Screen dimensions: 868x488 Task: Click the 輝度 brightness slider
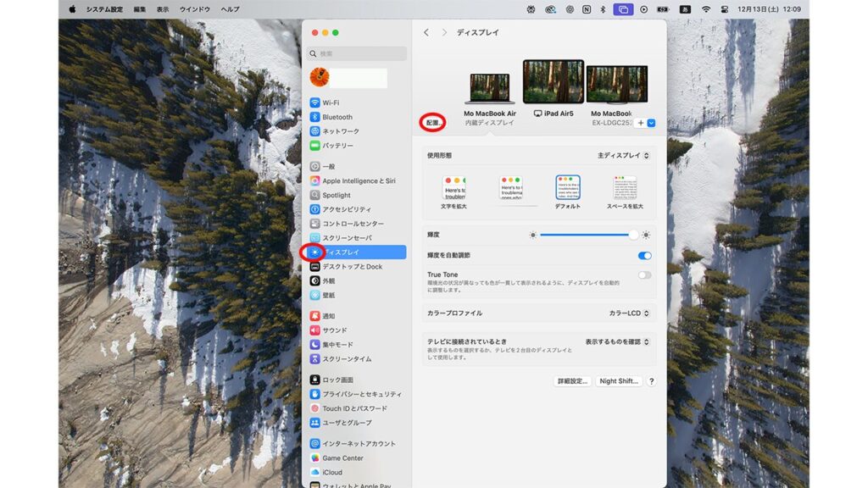587,235
